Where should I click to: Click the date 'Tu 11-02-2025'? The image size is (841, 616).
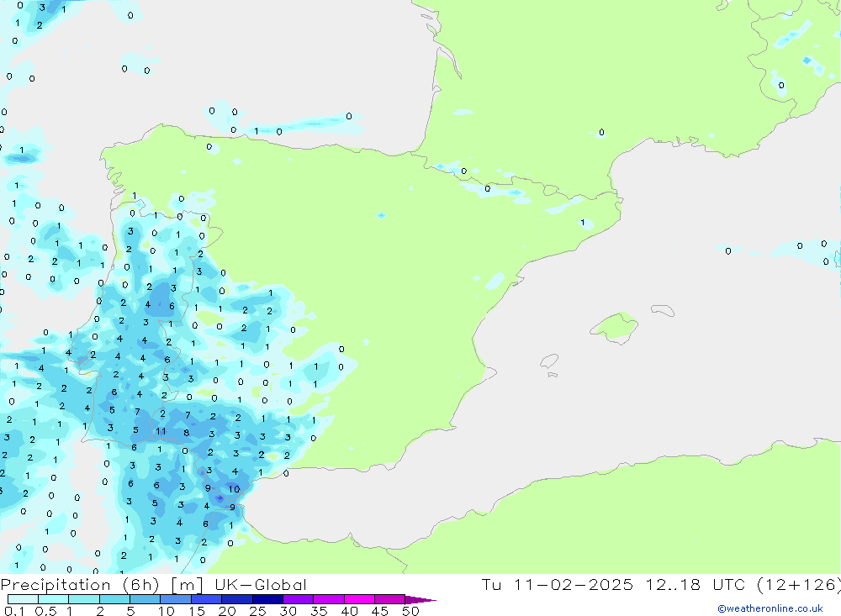pos(557,585)
